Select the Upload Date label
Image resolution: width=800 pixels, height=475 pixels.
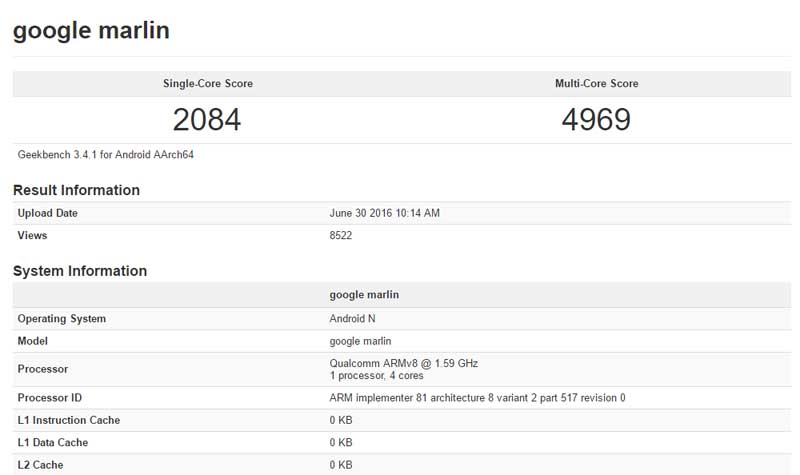coord(47,213)
